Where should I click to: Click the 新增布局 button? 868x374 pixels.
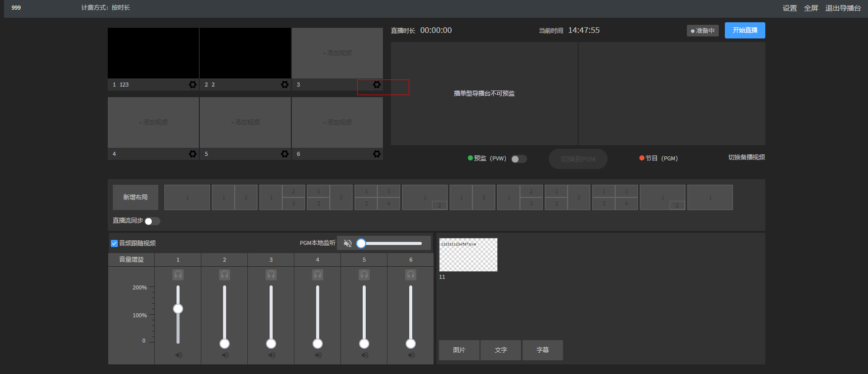(x=136, y=197)
